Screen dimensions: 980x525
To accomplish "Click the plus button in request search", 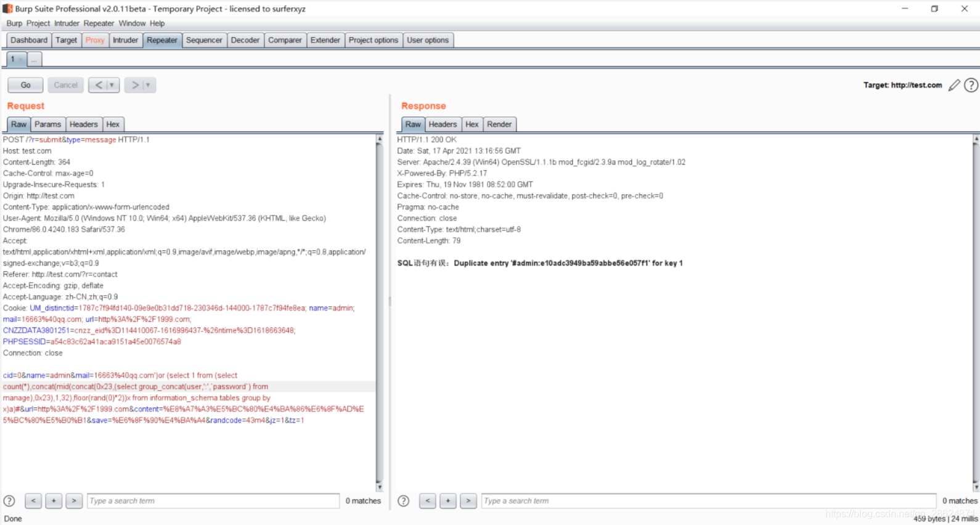I will point(54,501).
